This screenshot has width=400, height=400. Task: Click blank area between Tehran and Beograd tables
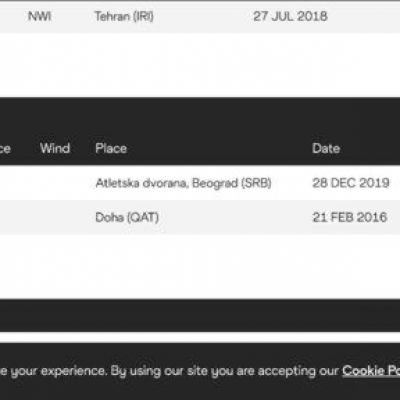point(200,65)
